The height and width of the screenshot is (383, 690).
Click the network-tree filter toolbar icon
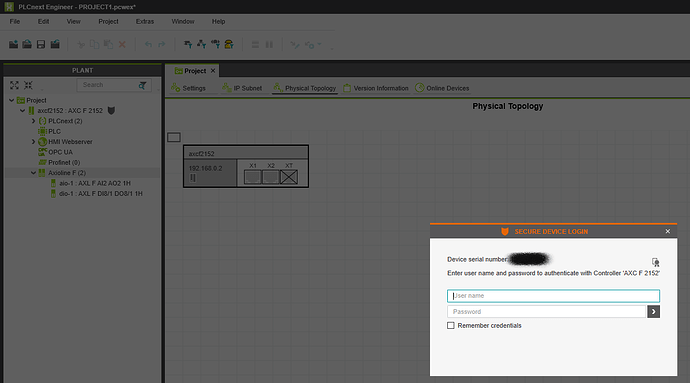202,44
